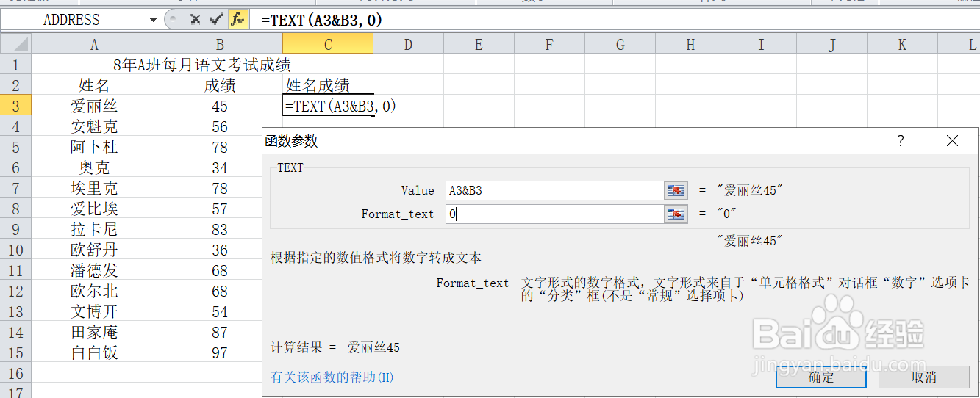The height and width of the screenshot is (398, 980).
Task: Select column D header
Action: pyautogui.click(x=408, y=45)
